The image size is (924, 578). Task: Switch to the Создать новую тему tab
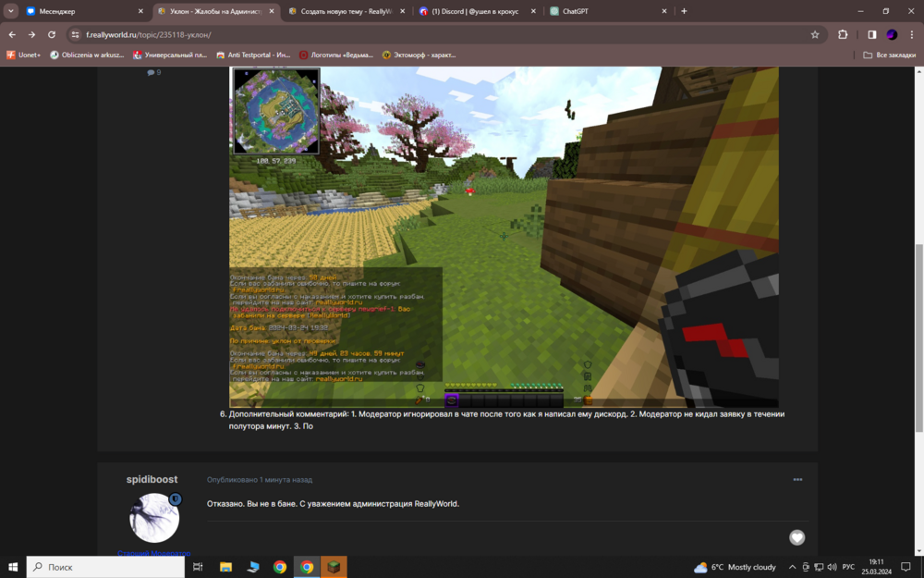click(x=346, y=11)
